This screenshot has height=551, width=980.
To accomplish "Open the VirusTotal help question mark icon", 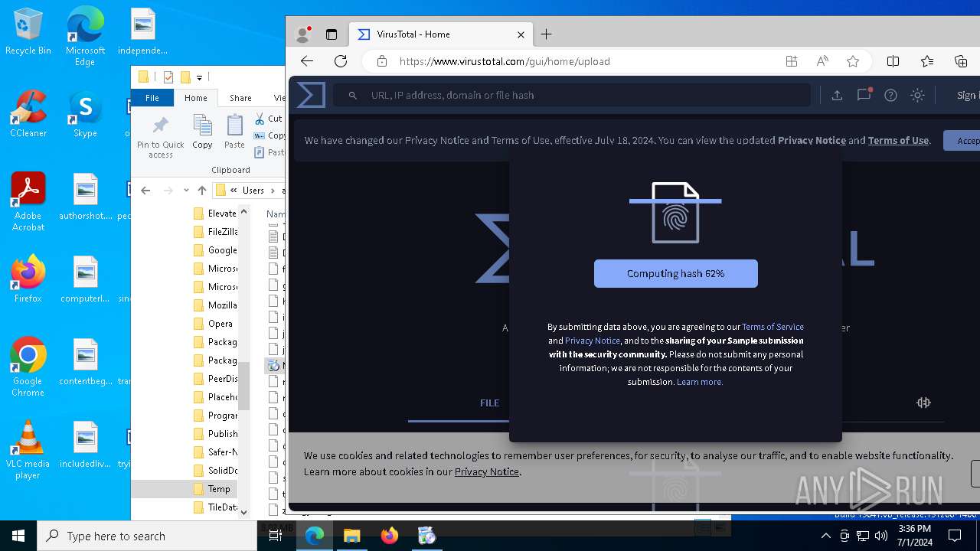I will coord(890,95).
